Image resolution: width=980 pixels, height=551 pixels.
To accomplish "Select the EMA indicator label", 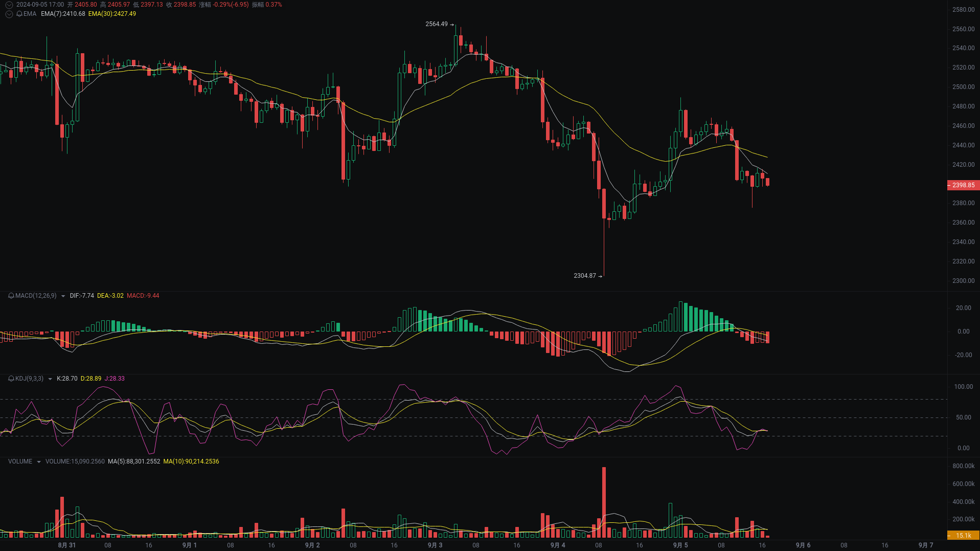I will click(31, 14).
